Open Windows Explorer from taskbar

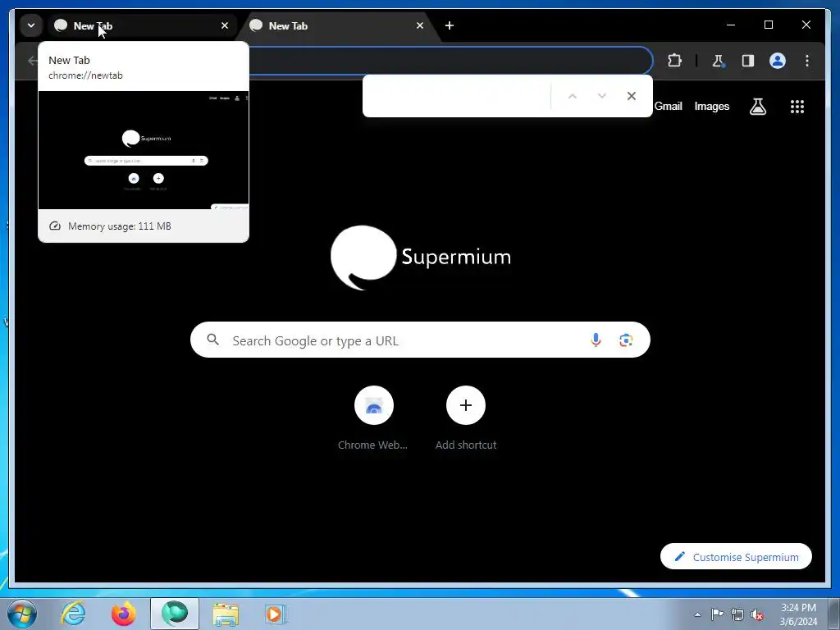226,614
